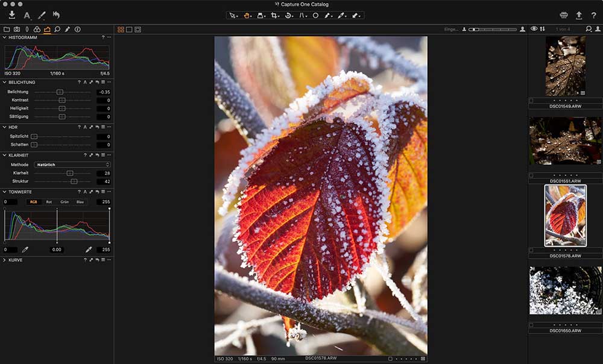
Task: Click the undo arrow icon
Action: pos(56,15)
